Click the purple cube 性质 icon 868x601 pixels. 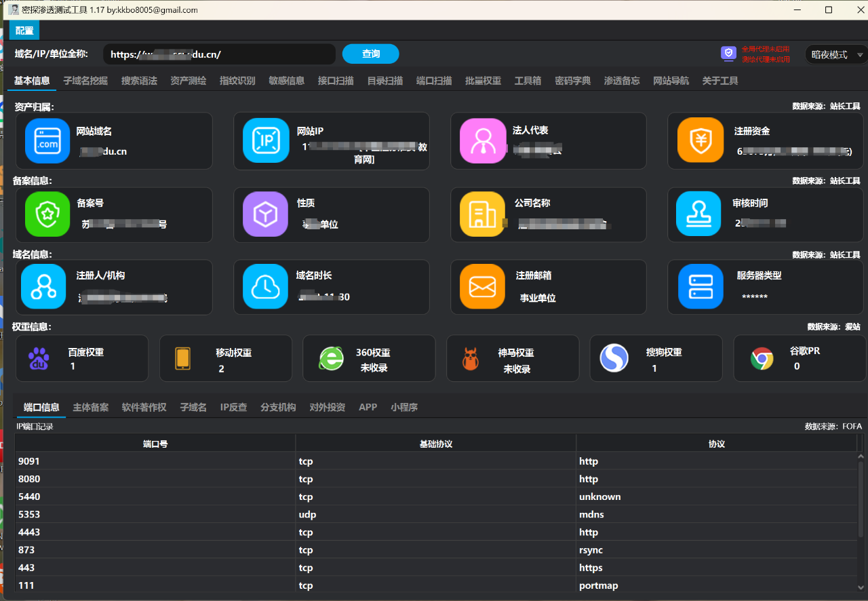point(265,214)
